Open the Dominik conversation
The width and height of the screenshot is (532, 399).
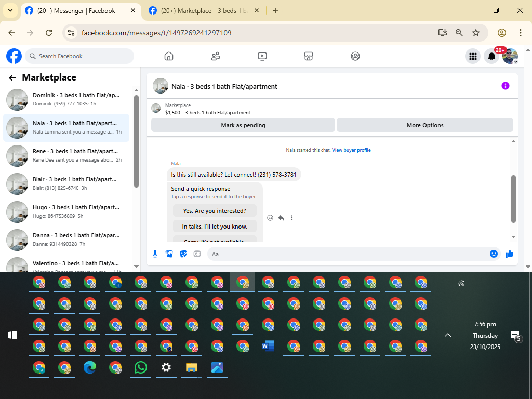[66, 99]
